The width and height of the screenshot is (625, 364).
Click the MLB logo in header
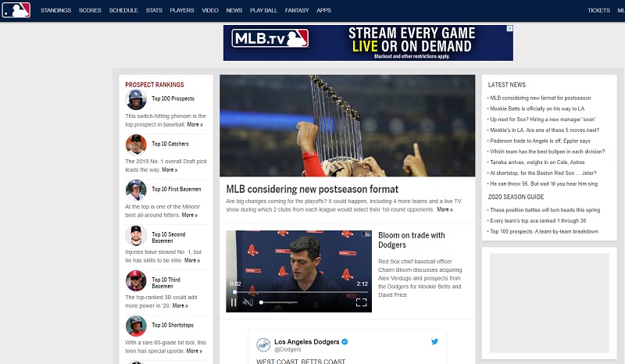(x=16, y=10)
